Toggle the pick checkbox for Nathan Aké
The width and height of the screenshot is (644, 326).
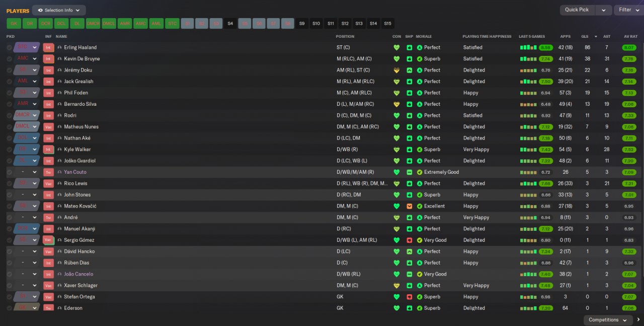tap(10, 138)
